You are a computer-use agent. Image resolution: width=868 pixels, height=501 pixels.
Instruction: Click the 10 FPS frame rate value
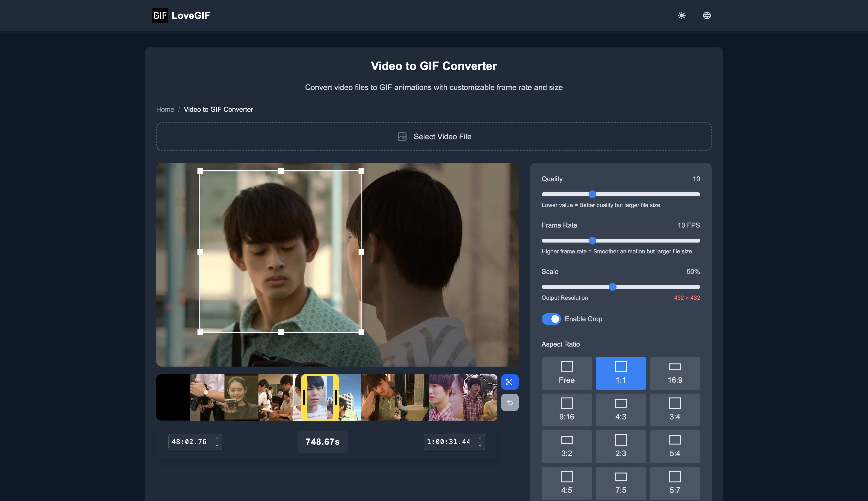click(x=689, y=225)
